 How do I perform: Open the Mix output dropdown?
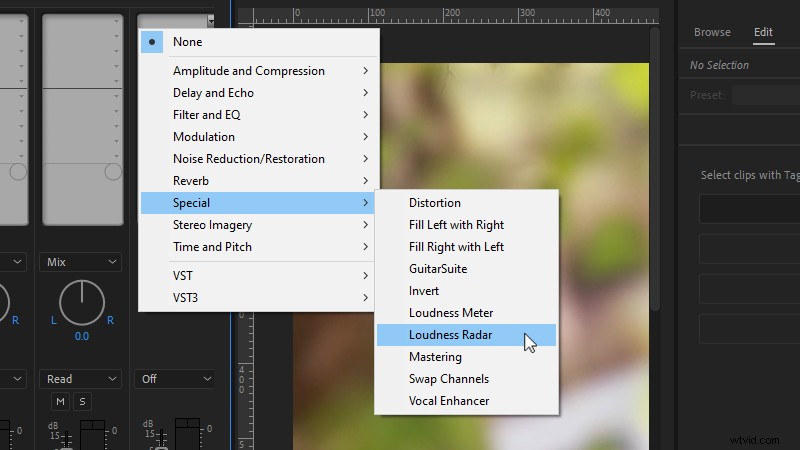[81, 262]
